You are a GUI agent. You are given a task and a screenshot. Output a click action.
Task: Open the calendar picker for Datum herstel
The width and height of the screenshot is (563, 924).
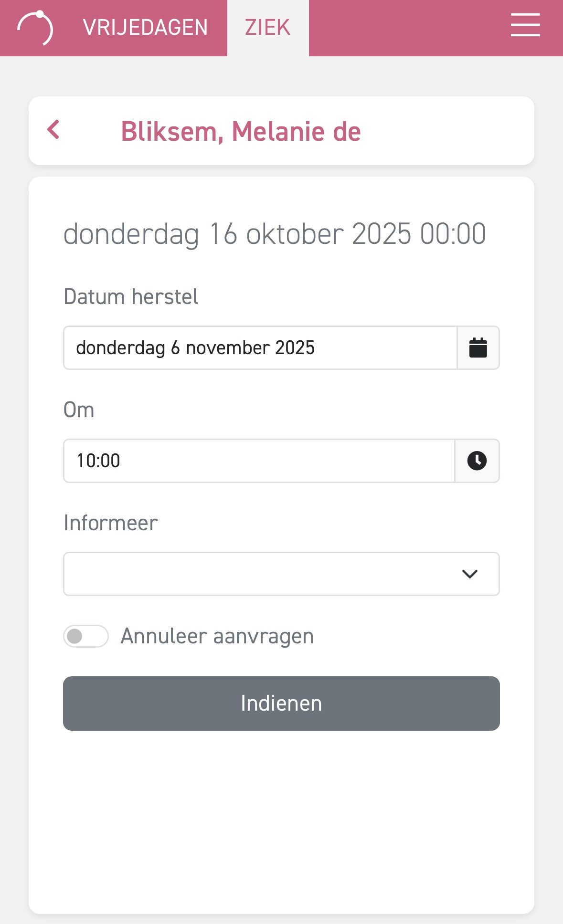point(478,348)
